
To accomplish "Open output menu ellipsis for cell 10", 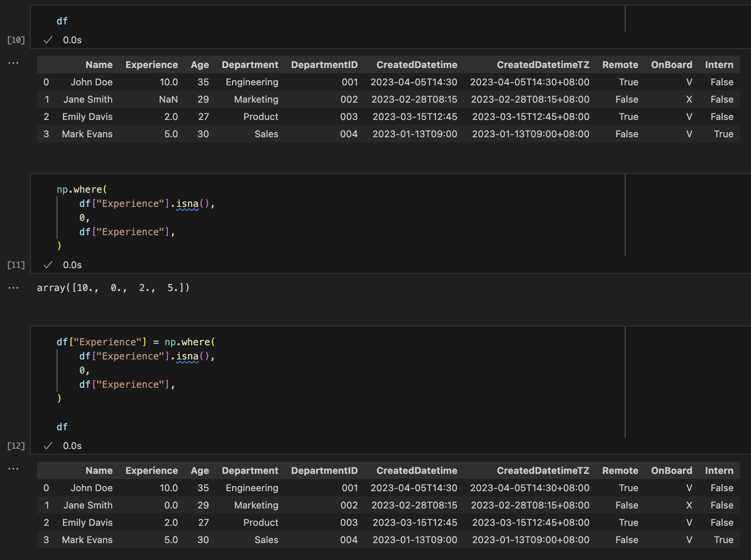I will (13, 63).
